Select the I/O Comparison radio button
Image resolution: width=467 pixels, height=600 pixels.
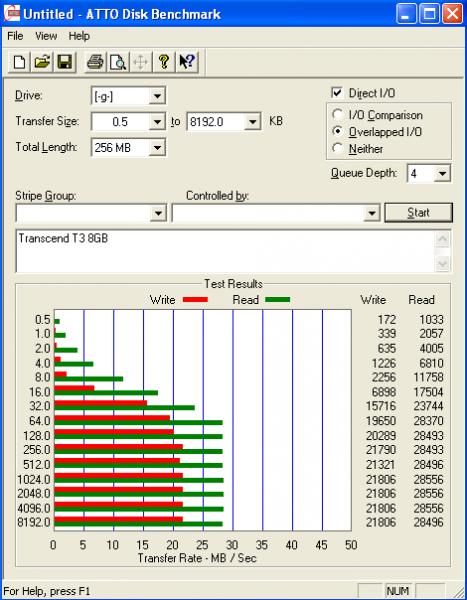click(338, 115)
